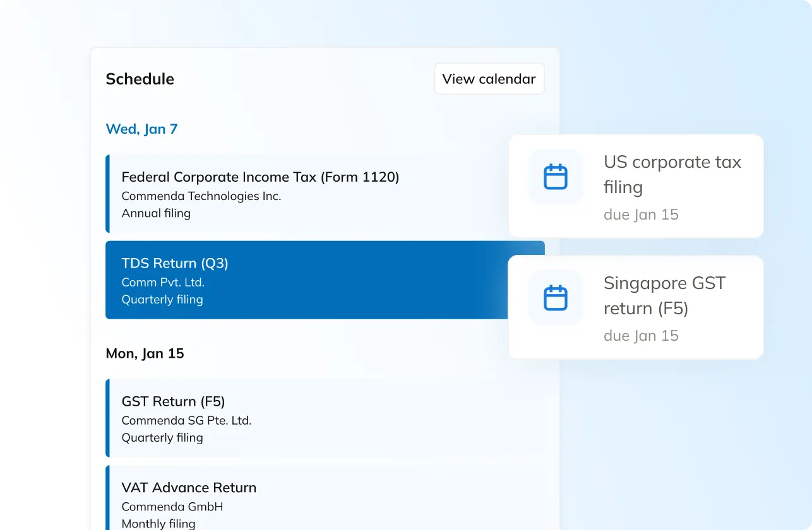Click the Commenda Technologies Inc. entity name
The width and height of the screenshot is (812, 530).
[201, 196]
